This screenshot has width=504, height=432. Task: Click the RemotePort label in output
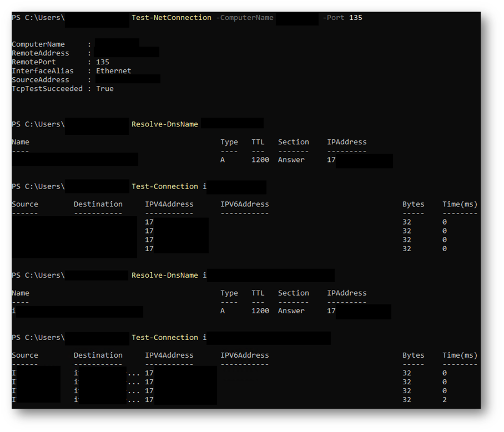coord(33,62)
